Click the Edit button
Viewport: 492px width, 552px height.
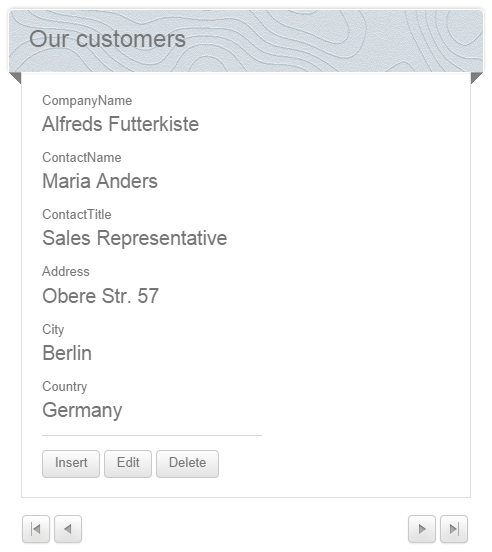click(x=128, y=464)
